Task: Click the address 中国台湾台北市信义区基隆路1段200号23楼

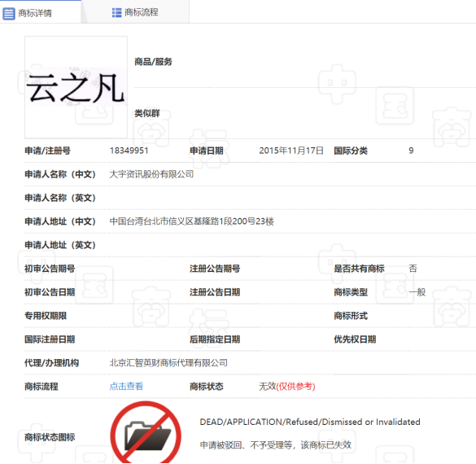Action: pos(191,221)
